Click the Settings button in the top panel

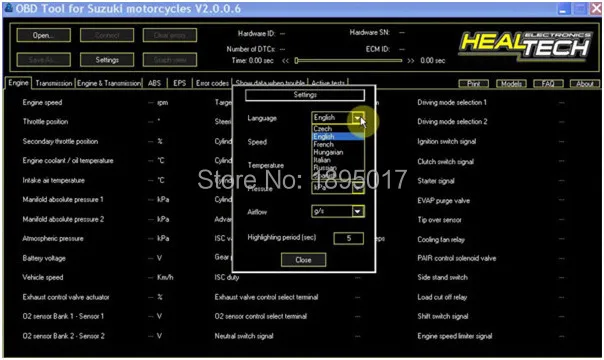pos(107,60)
